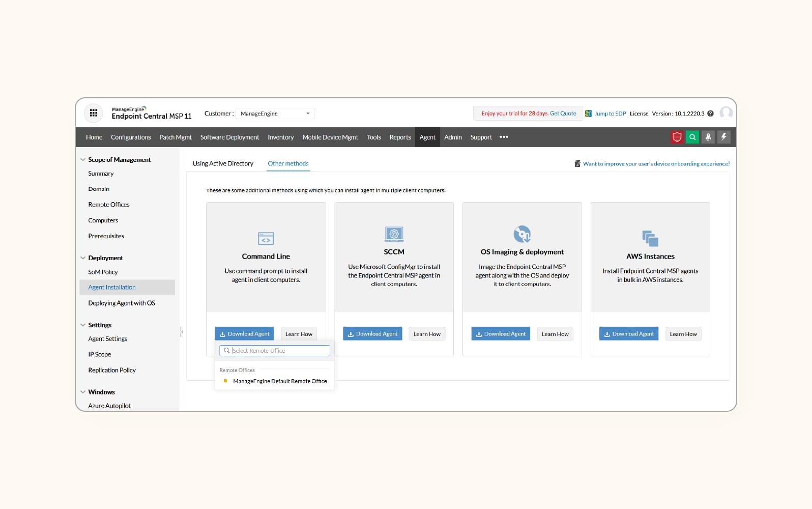Open the device onboarding experience link
The width and height of the screenshot is (812, 509).
[x=656, y=164]
